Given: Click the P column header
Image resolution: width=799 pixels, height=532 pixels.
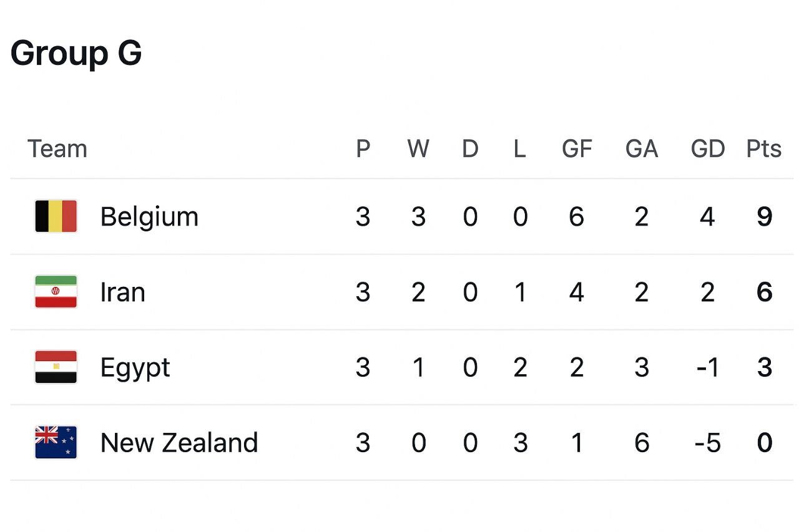Looking at the screenshot, I should point(363,149).
